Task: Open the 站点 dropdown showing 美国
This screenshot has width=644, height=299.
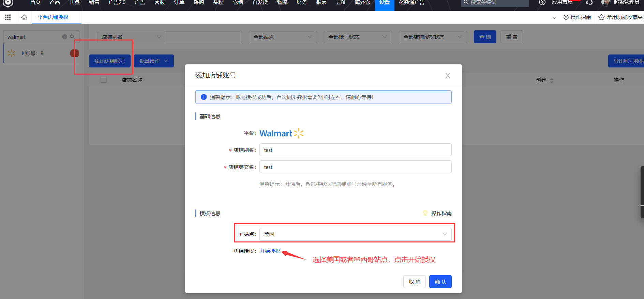Action: click(x=355, y=234)
